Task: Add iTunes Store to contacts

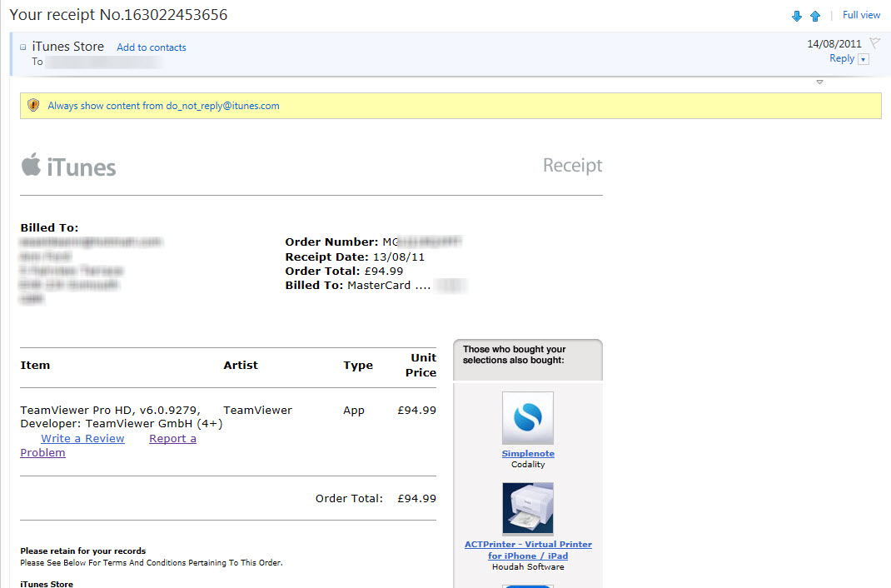Action: click(x=152, y=47)
